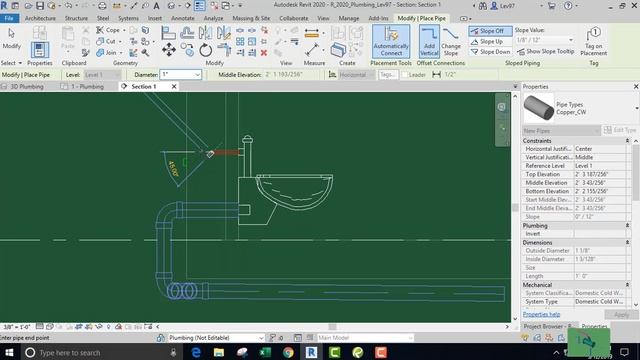Toggle Add Vertical offset connection
This screenshot has height=360, width=640.
(429, 42)
